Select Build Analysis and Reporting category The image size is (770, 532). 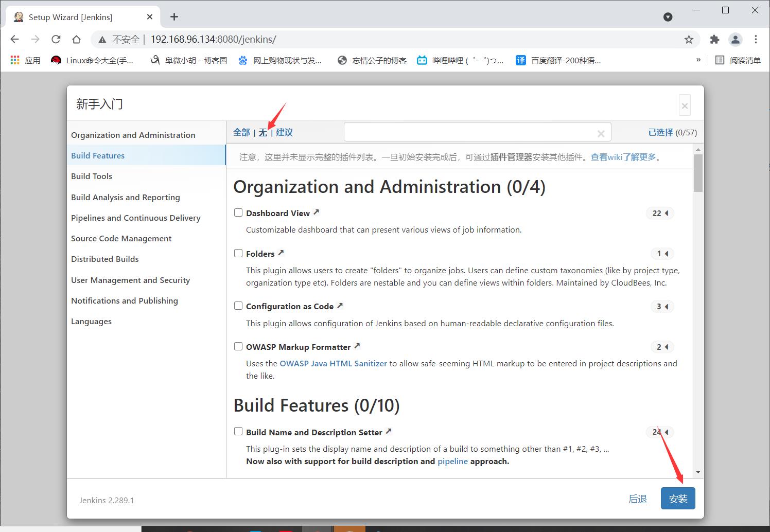(x=146, y=197)
